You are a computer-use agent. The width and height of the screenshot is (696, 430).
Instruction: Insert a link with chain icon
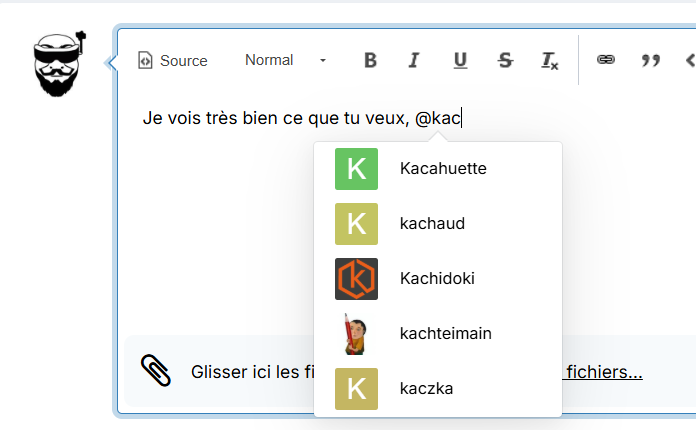tap(605, 60)
